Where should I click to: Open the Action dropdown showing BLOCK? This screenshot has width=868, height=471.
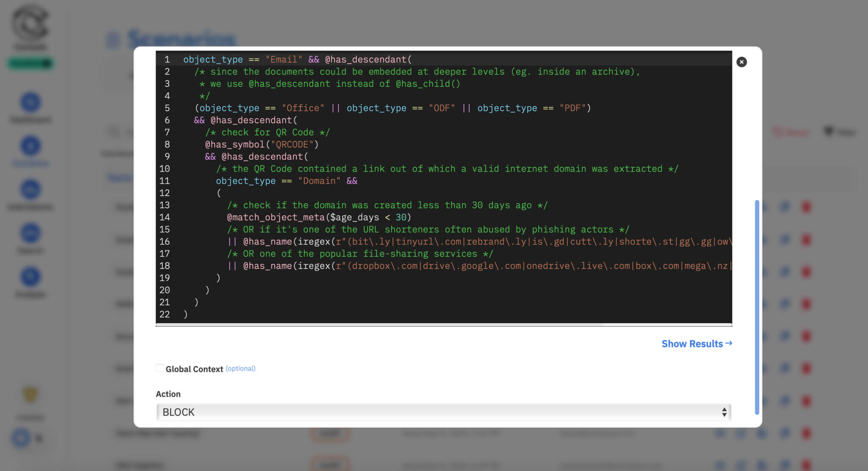(443, 412)
